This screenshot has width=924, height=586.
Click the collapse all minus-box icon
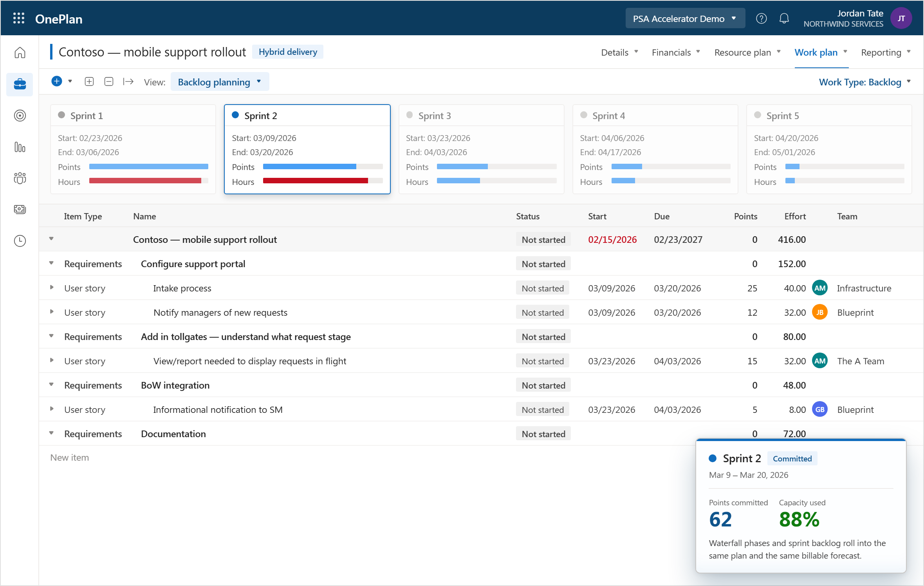pos(109,81)
